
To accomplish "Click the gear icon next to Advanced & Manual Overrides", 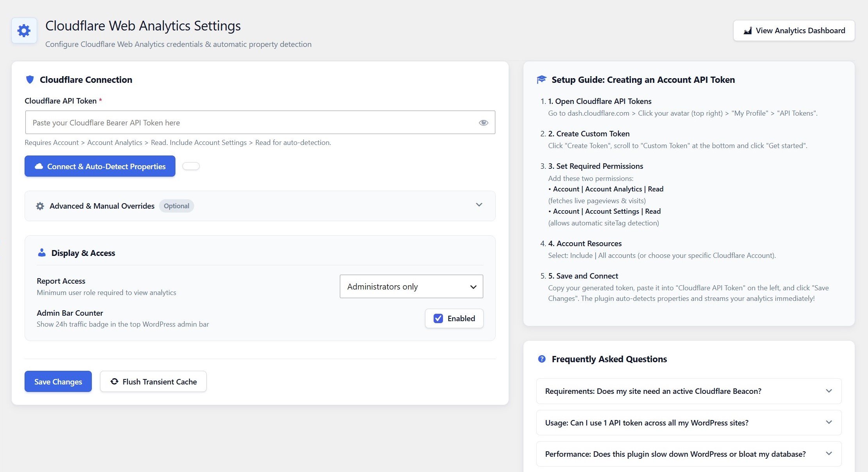I will pos(40,206).
